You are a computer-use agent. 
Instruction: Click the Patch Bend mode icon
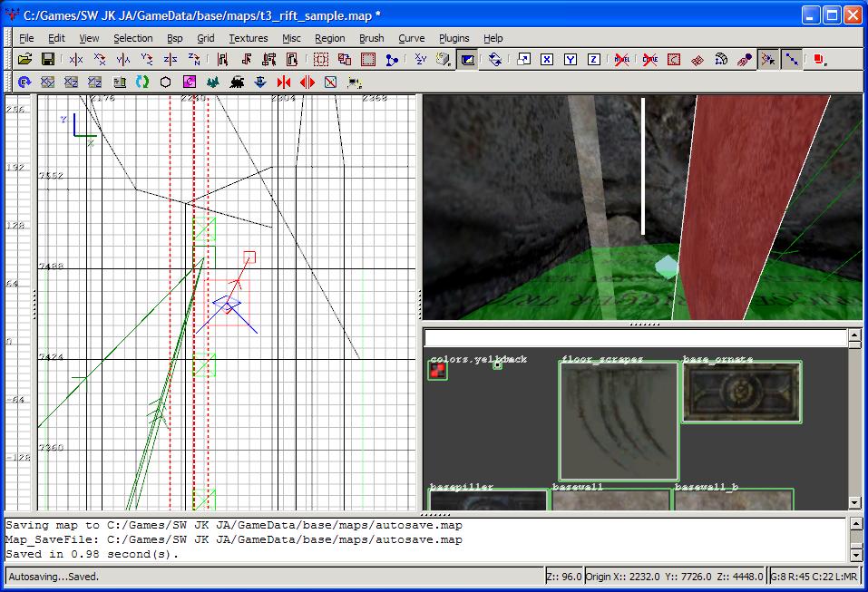721,59
